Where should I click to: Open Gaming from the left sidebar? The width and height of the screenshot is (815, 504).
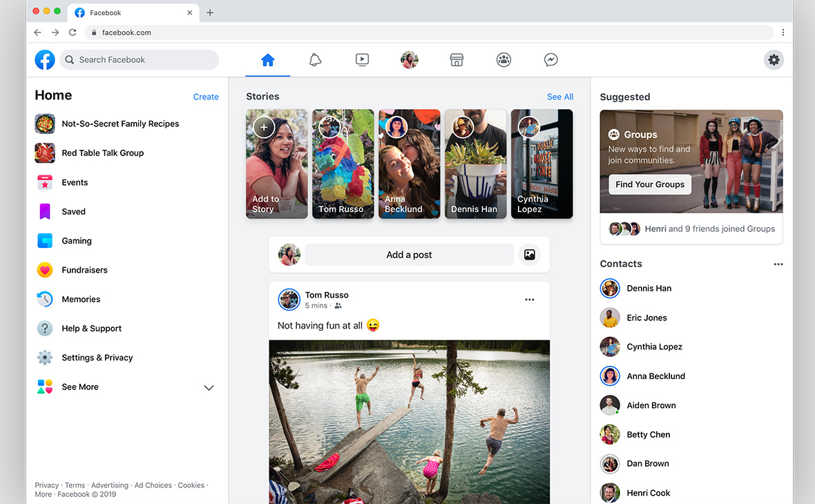77,241
